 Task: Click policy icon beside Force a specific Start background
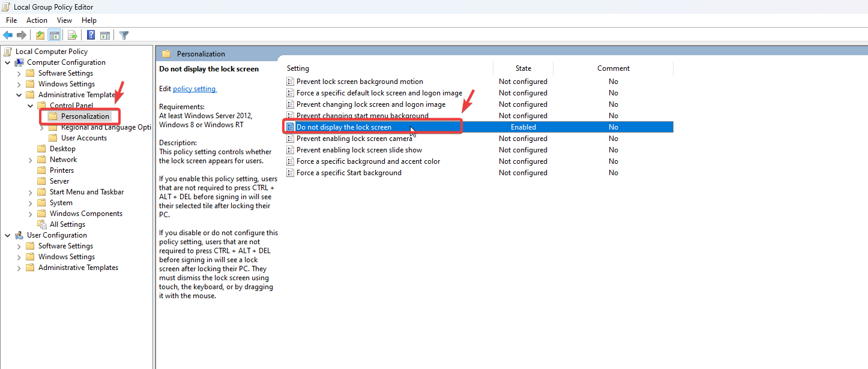click(291, 173)
